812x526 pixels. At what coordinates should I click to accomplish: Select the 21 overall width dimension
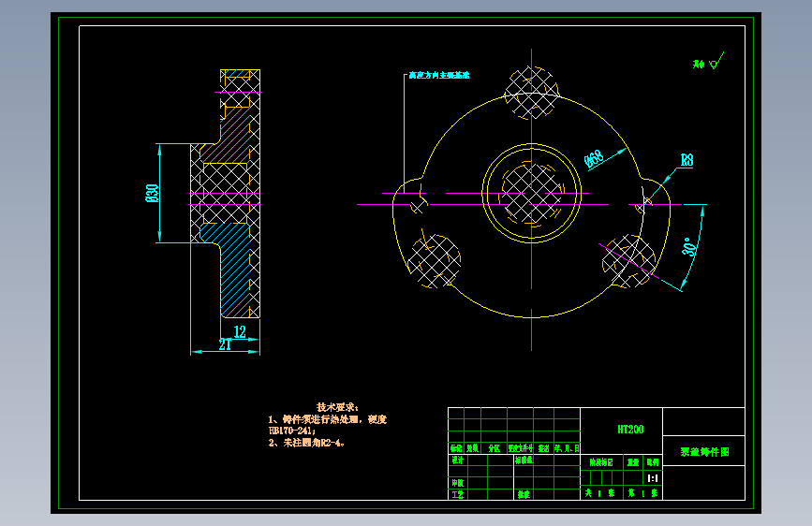pyautogui.click(x=225, y=344)
